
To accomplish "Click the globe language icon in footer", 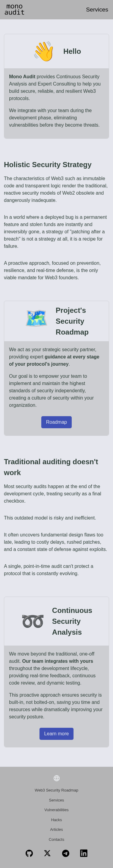I will click(57, 778).
